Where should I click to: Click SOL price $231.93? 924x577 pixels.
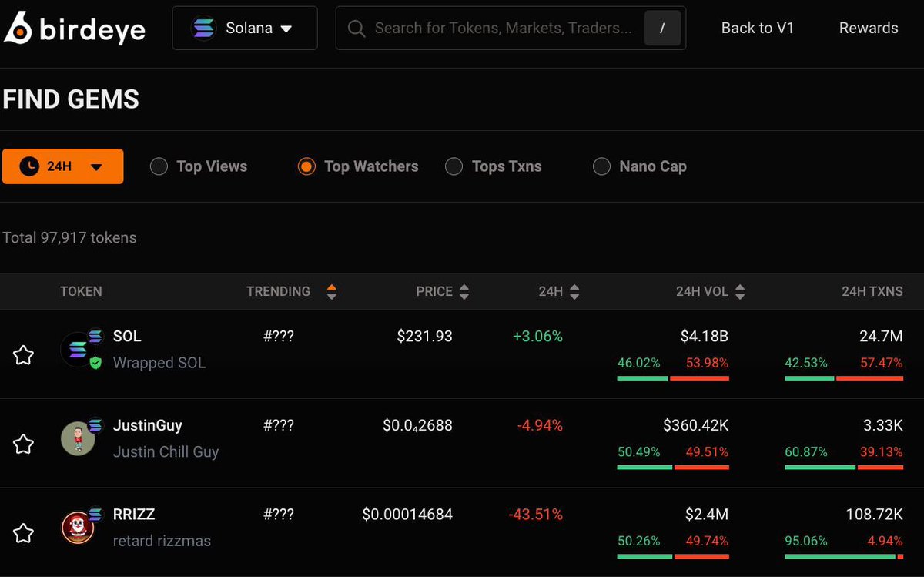425,336
